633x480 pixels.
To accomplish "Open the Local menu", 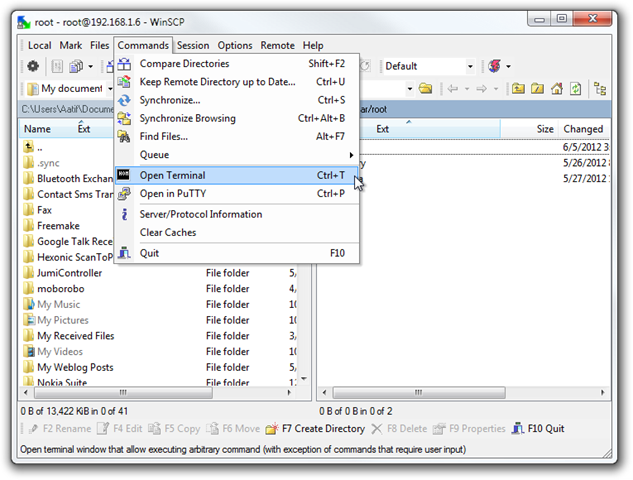I will [x=40, y=45].
